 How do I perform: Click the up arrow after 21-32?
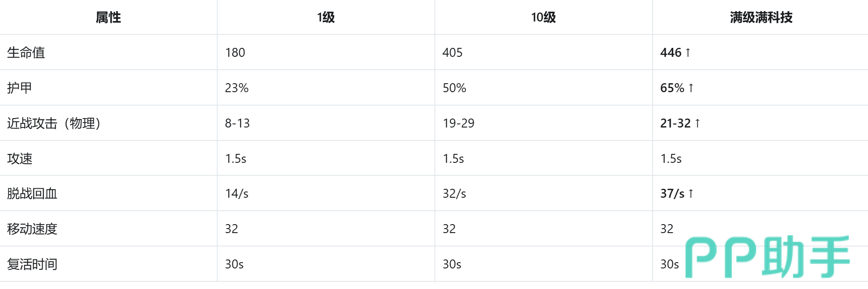(x=697, y=123)
